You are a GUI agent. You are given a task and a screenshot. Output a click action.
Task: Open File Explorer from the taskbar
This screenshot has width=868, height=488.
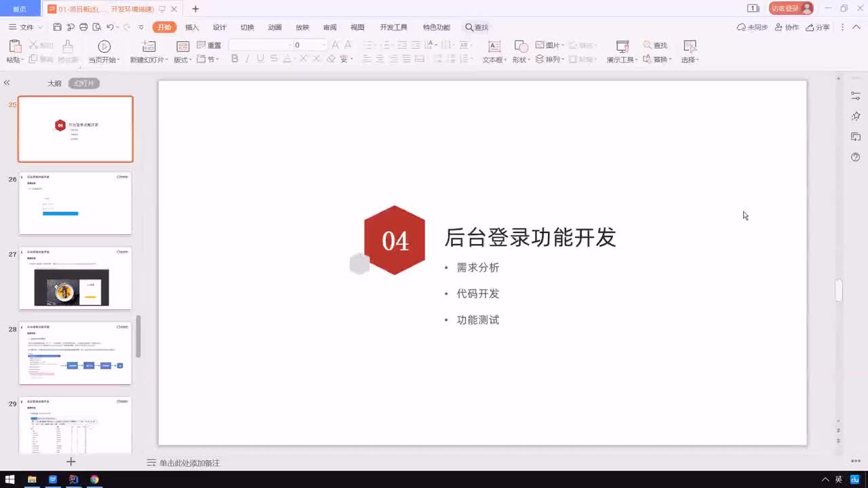point(32,479)
